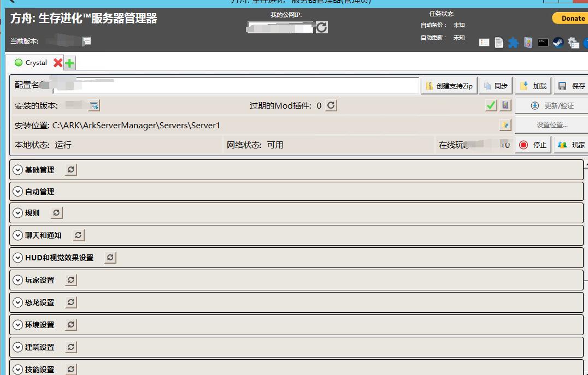Click the Donate button
588x375 pixels.
pos(571,18)
